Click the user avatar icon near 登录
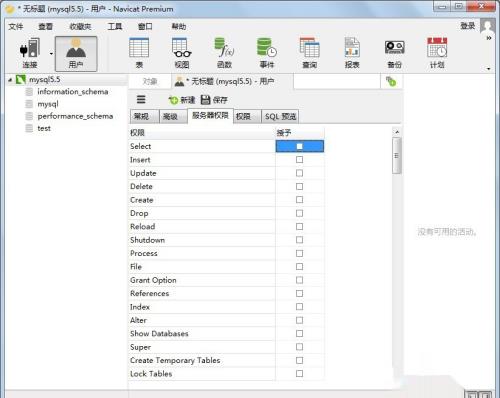 coord(487,26)
